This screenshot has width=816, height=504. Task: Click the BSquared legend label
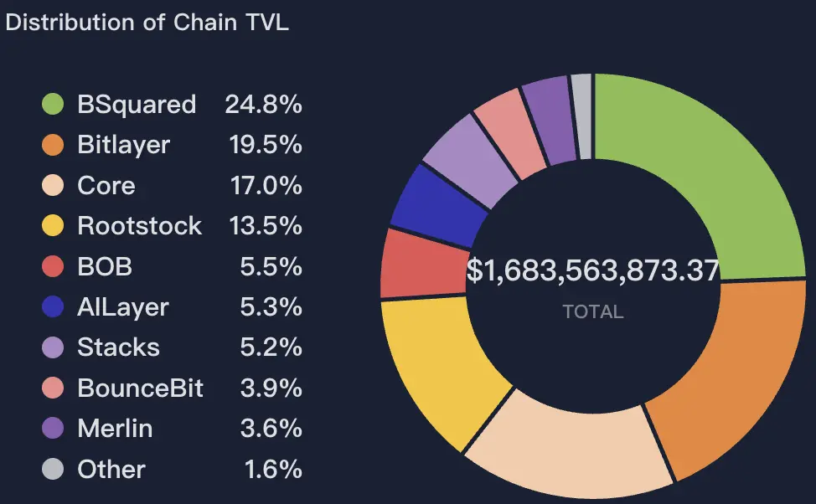point(137,105)
